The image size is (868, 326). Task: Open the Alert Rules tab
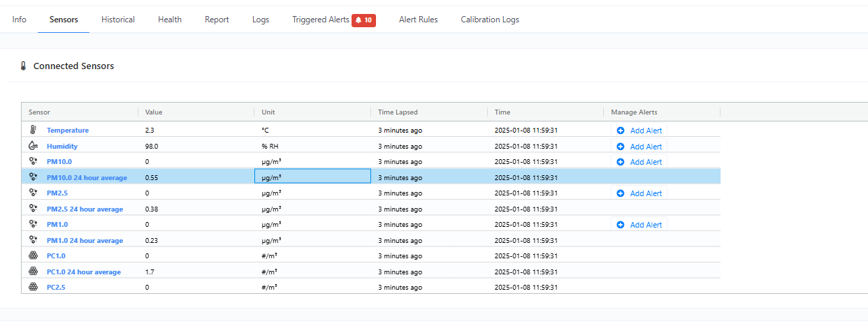coord(418,20)
